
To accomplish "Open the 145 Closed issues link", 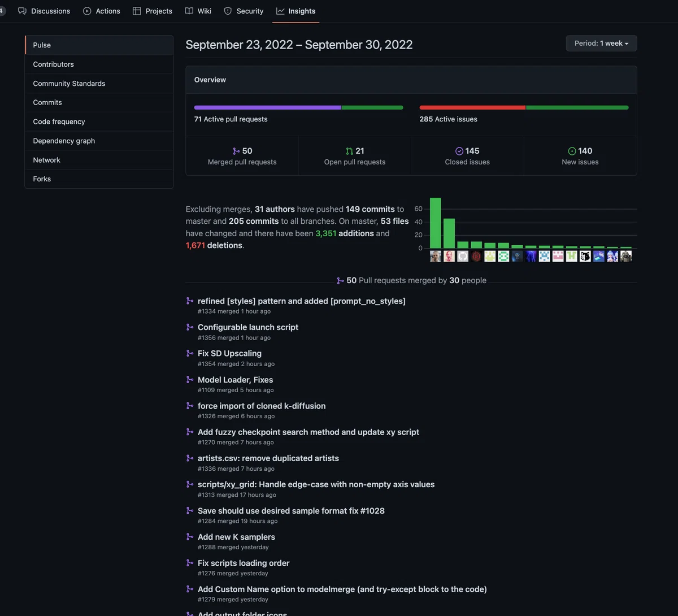I will 467,156.
